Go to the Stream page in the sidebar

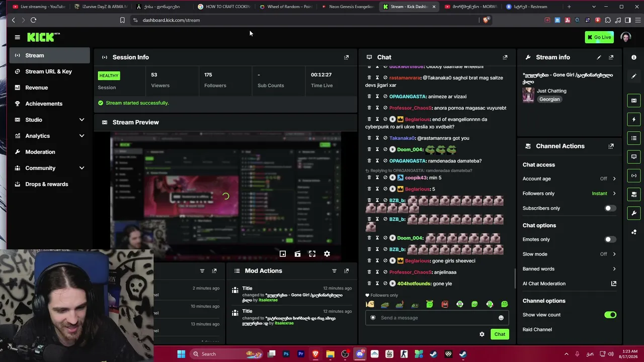click(49, 55)
